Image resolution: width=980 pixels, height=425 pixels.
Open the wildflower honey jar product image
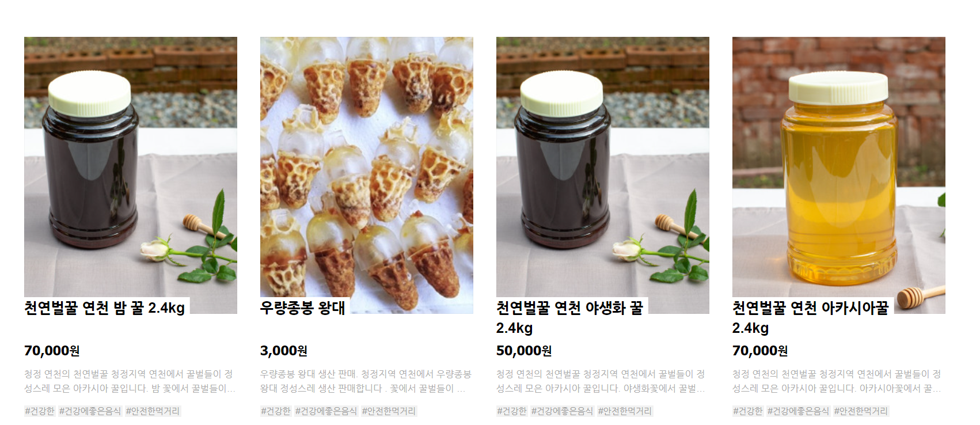point(603,175)
